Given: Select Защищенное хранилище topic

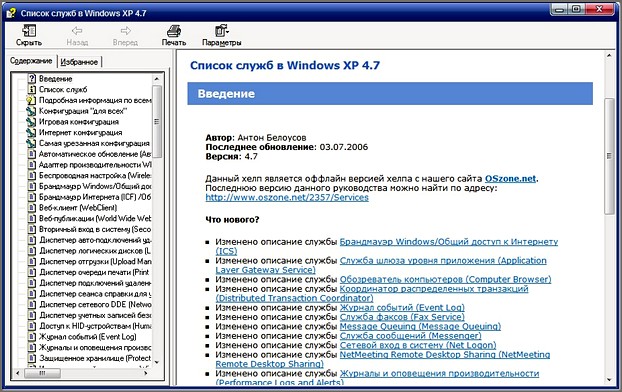Looking at the screenshot, I should click(95, 358).
